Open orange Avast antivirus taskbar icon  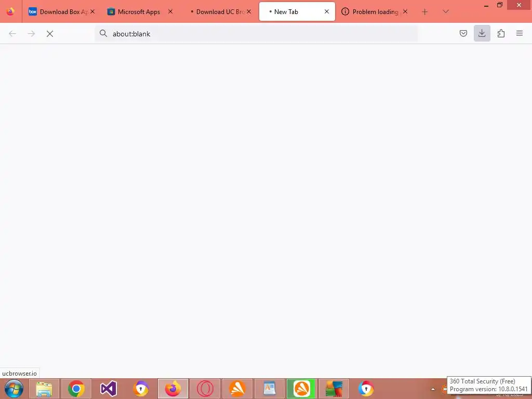[237, 389]
